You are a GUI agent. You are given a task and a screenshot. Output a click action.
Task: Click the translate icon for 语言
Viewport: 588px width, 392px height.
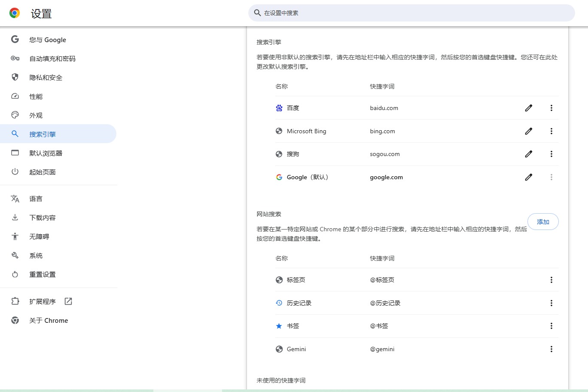pos(15,199)
